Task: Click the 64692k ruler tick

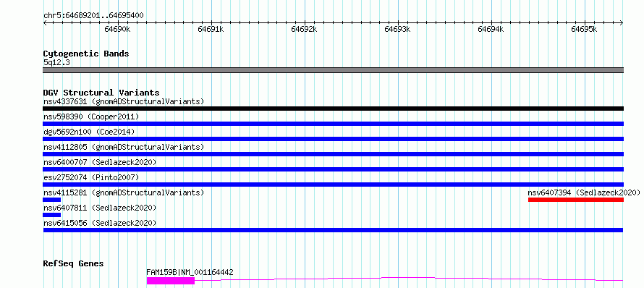Action: click(x=305, y=29)
